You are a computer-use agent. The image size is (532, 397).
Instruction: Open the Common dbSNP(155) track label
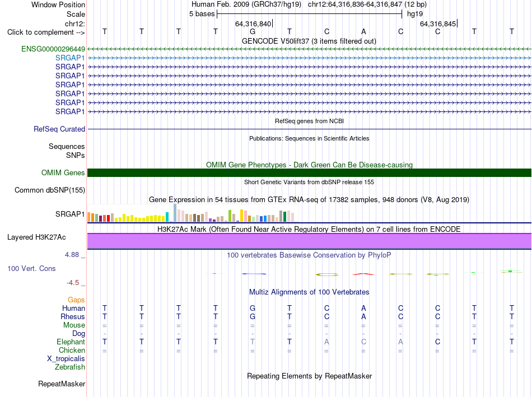(x=50, y=190)
